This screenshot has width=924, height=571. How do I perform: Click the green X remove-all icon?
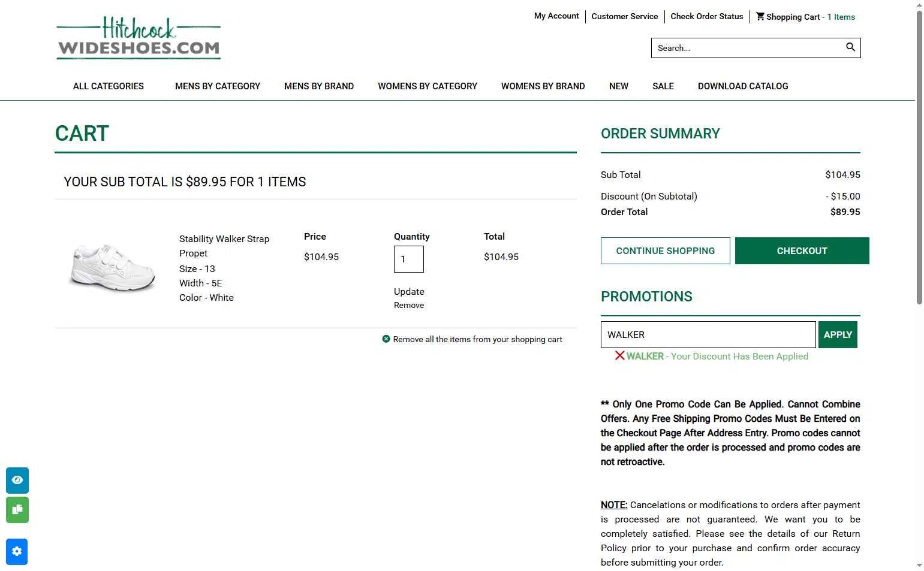pyautogui.click(x=386, y=339)
